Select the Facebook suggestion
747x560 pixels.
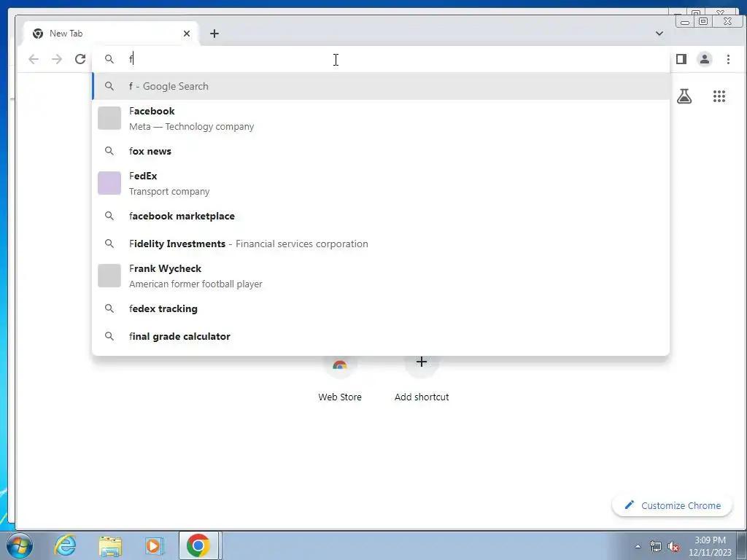click(381, 119)
